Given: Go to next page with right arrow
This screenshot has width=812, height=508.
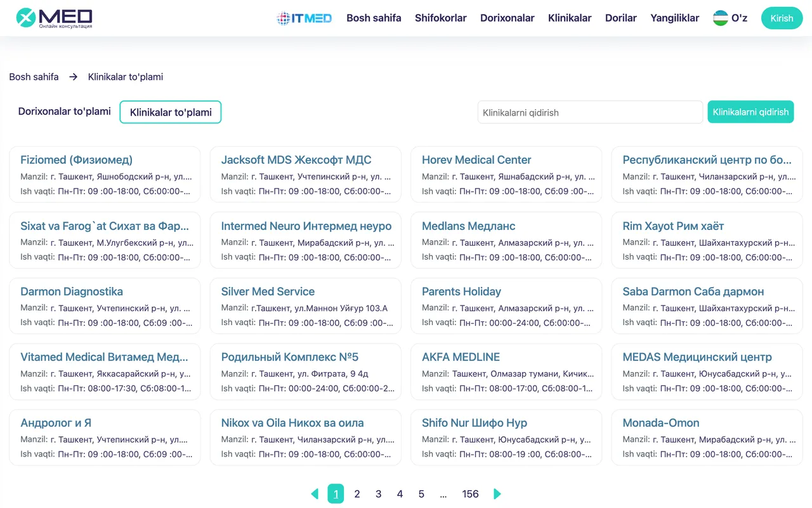Looking at the screenshot, I should [497, 494].
